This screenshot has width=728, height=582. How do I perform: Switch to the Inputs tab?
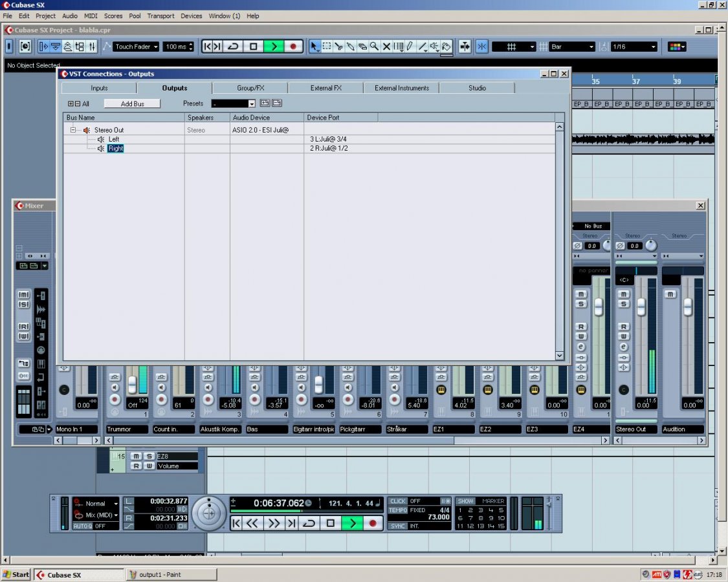99,88
